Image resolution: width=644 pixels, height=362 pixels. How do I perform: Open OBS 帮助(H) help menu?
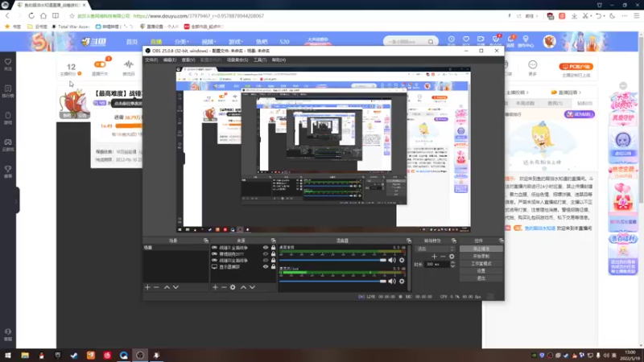tap(279, 60)
